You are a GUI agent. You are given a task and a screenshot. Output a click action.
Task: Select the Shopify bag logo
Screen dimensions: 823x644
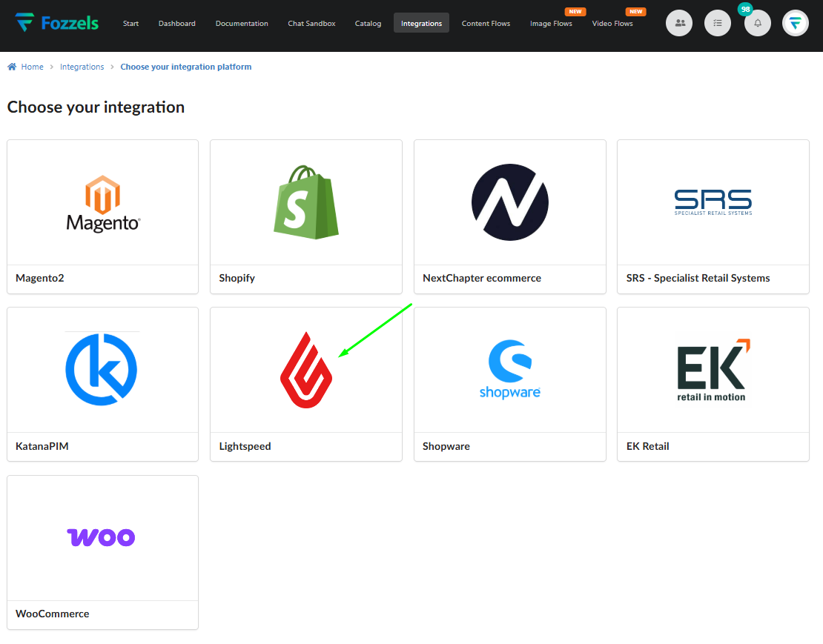pos(306,202)
